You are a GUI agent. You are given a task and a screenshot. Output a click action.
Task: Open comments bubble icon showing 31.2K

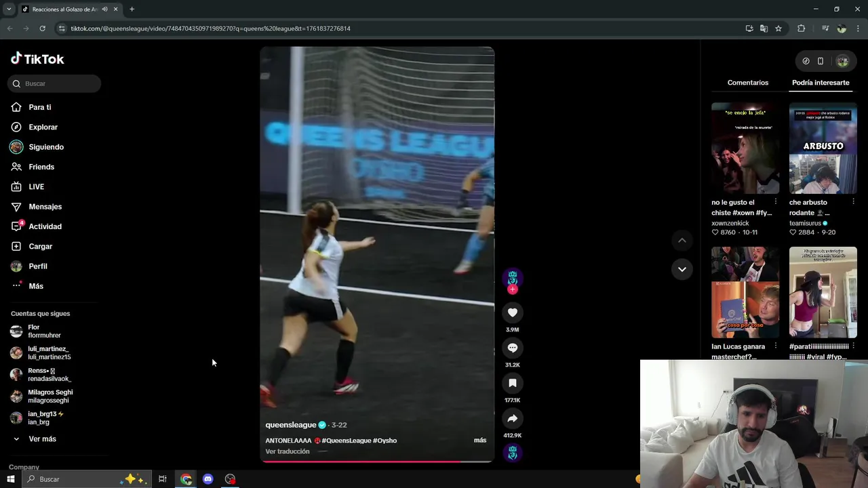513,348
